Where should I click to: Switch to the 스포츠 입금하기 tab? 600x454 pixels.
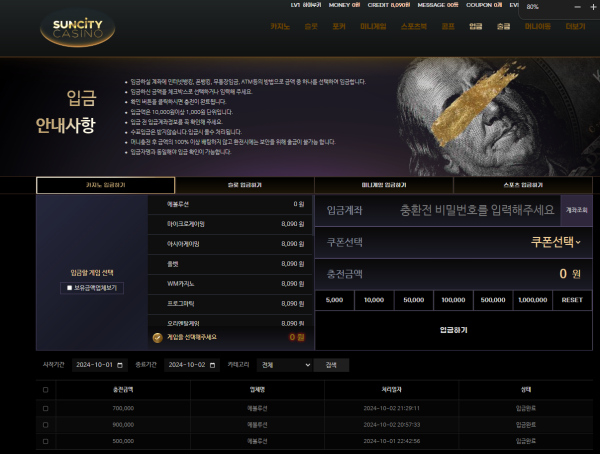click(522, 185)
